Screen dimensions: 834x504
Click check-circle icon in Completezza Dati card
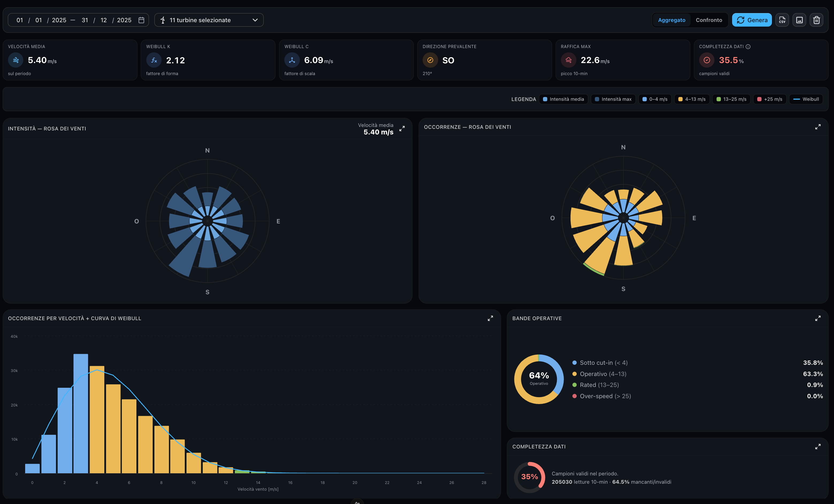point(707,60)
